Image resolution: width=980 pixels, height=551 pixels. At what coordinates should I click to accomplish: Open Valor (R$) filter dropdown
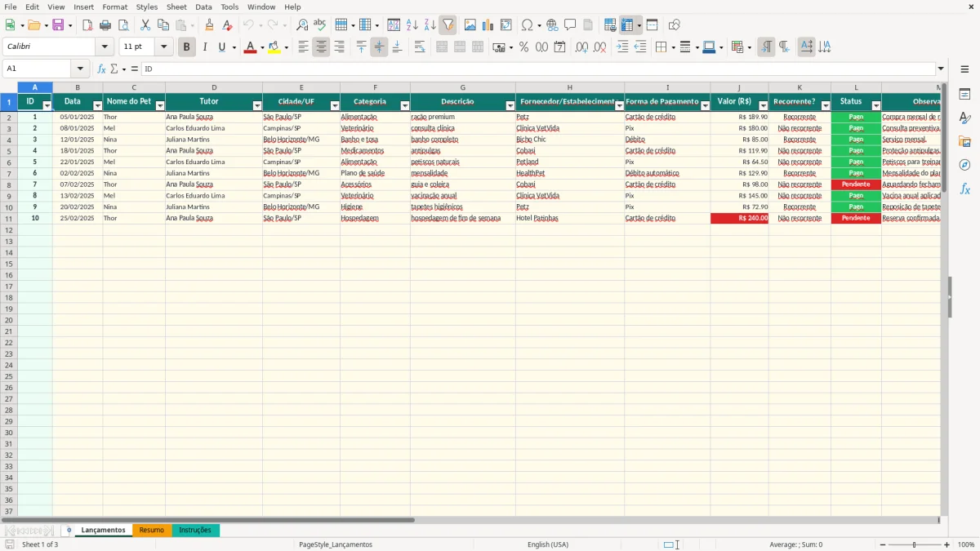click(763, 106)
